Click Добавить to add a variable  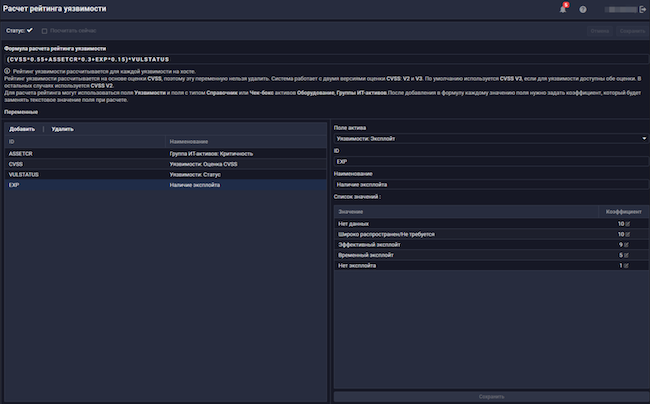[x=22, y=129]
